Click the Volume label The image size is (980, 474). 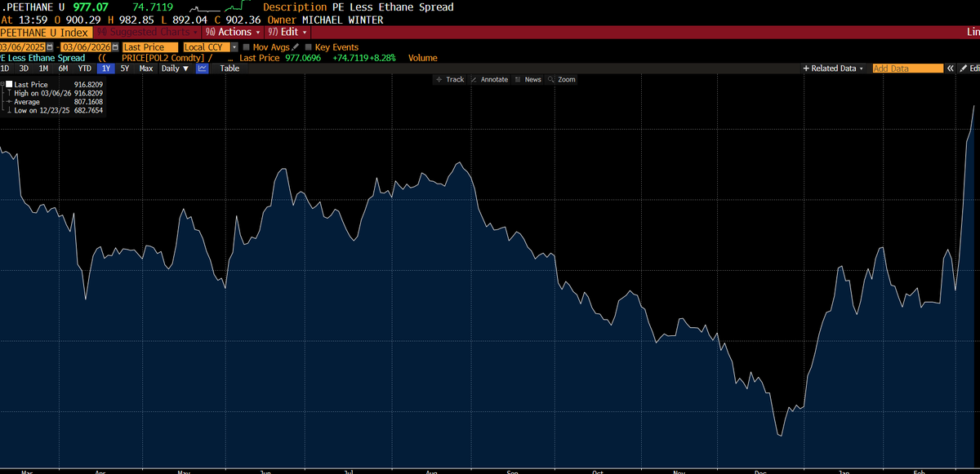pyautogui.click(x=422, y=58)
